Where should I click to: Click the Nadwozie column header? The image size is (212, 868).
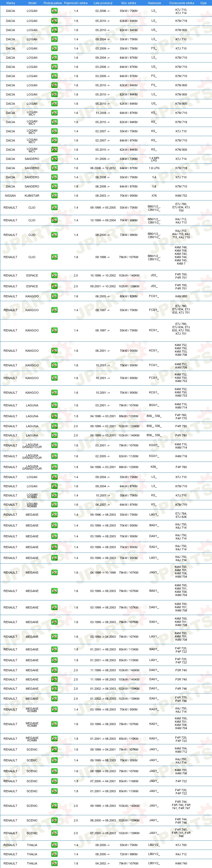[x=154, y=3]
